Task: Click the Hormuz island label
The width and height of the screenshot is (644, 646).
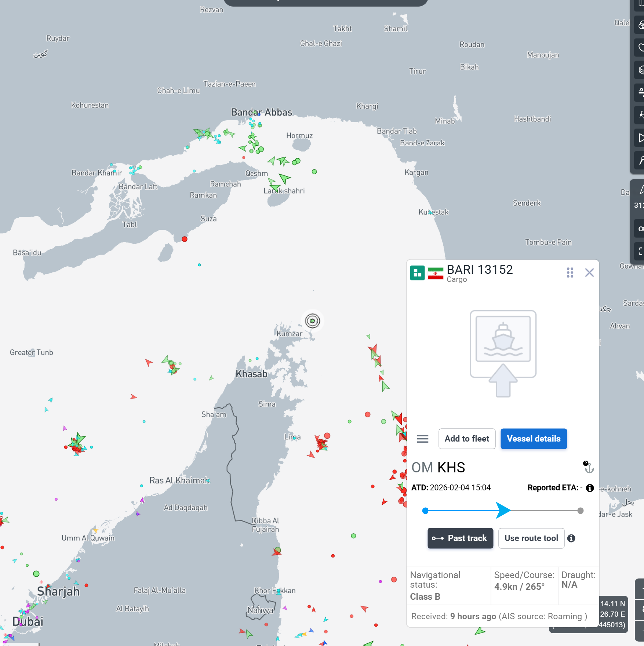Action: [299, 136]
